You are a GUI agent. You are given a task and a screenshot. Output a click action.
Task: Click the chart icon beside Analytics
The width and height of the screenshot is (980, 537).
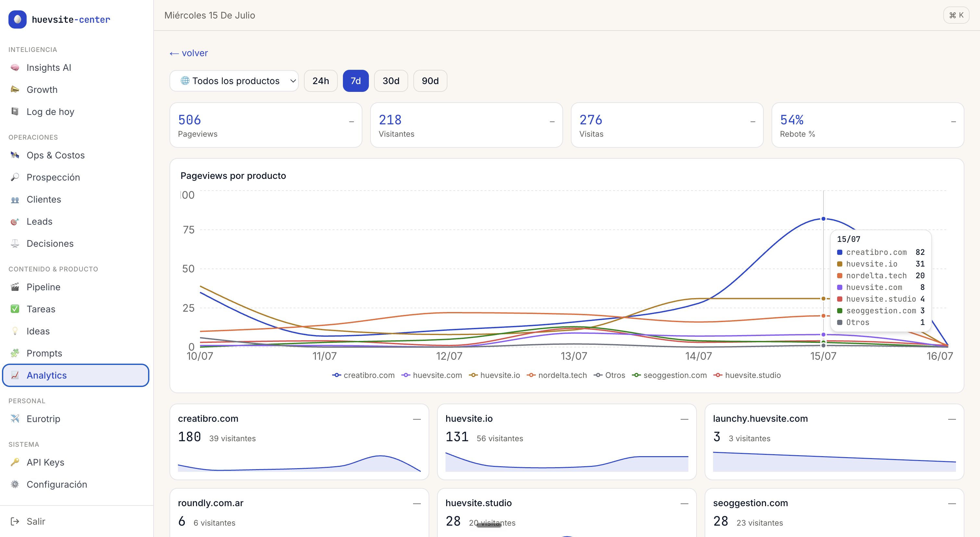(x=15, y=375)
